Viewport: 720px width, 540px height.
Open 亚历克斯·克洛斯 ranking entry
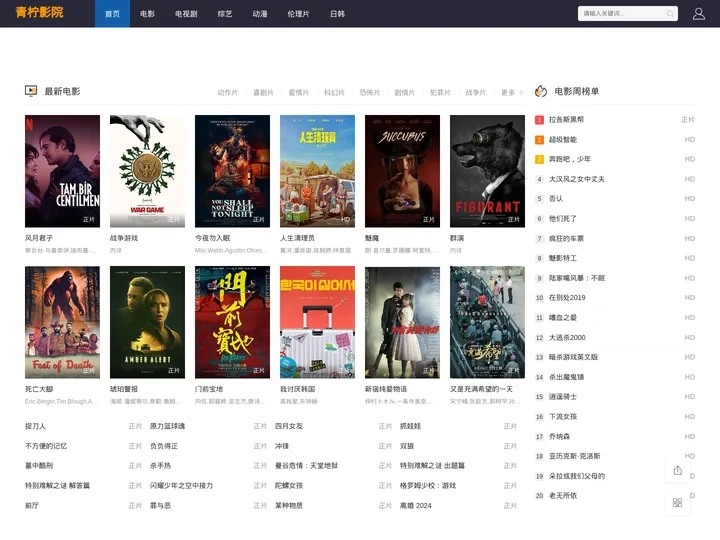(x=574, y=456)
